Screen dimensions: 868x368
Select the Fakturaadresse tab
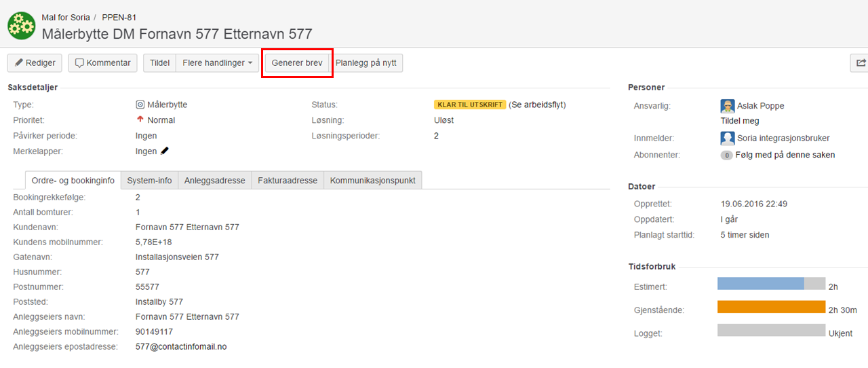pos(288,181)
